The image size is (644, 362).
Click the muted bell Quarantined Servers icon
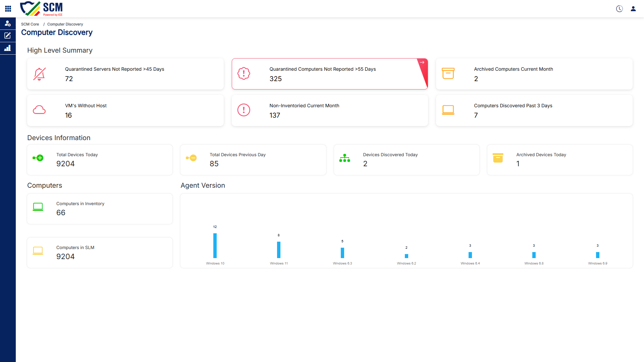pyautogui.click(x=40, y=74)
